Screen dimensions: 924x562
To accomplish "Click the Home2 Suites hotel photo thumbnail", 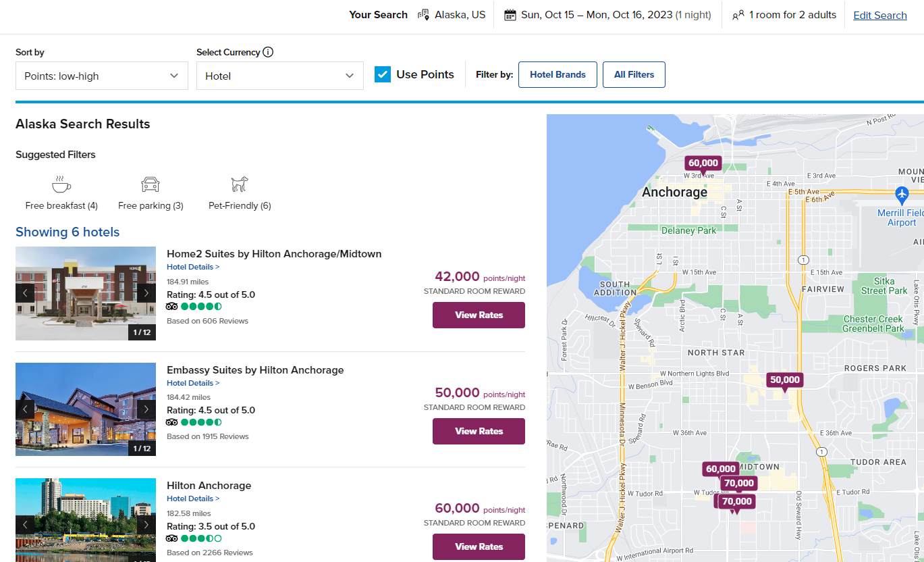I will point(86,293).
